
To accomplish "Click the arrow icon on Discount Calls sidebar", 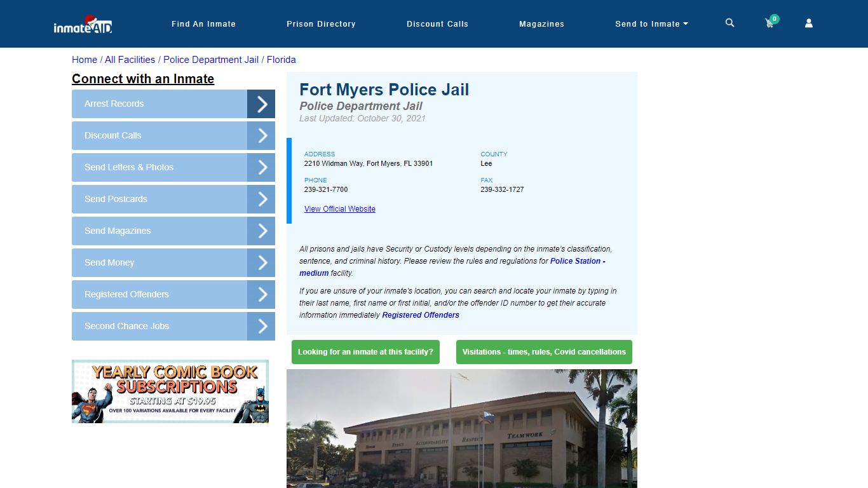I will (x=261, y=135).
